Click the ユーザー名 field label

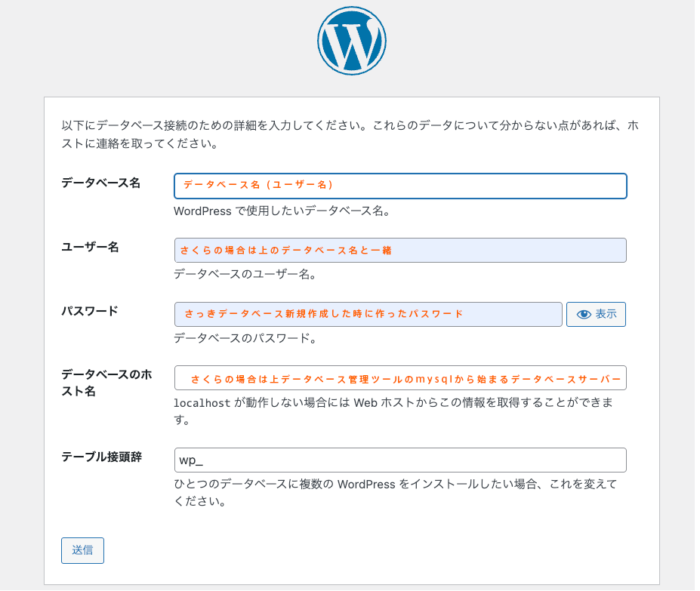click(90, 247)
